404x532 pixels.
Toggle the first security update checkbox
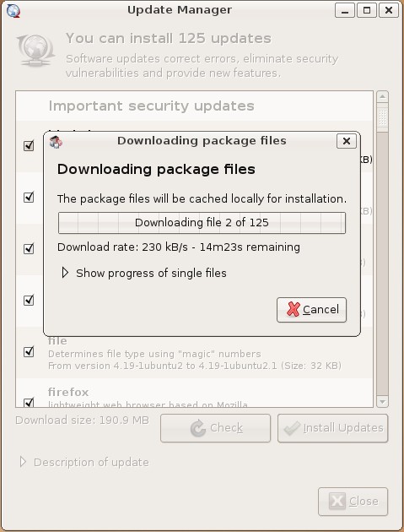[29, 145]
